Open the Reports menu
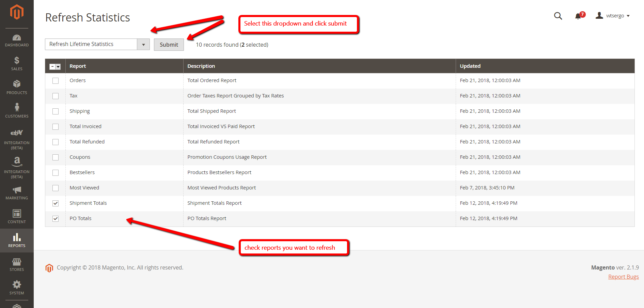 [x=17, y=241]
